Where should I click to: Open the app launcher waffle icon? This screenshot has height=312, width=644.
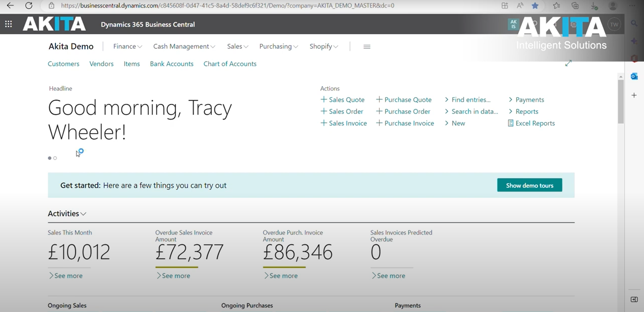8,24
